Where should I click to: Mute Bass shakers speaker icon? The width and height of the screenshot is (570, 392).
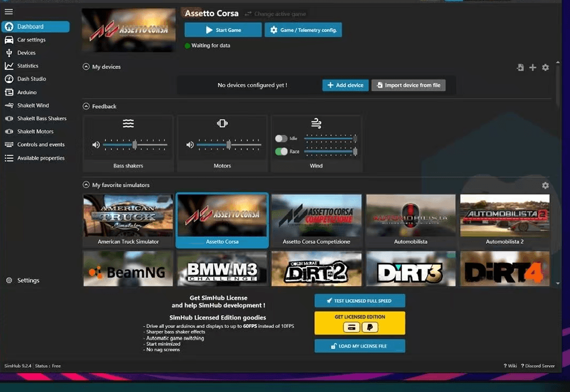coord(96,144)
